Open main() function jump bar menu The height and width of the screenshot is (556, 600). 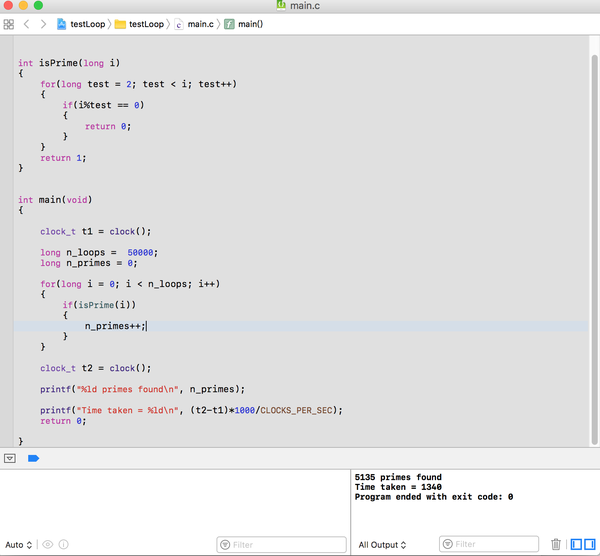tap(244, 24)
